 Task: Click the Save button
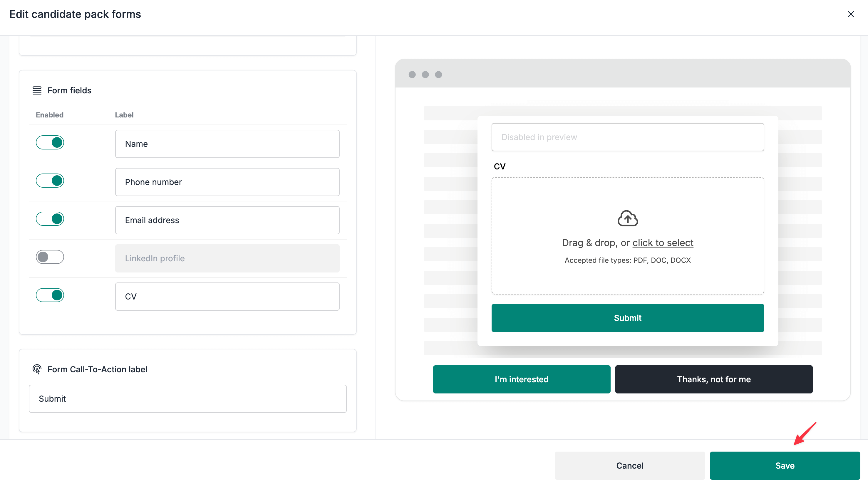[785, 465]
